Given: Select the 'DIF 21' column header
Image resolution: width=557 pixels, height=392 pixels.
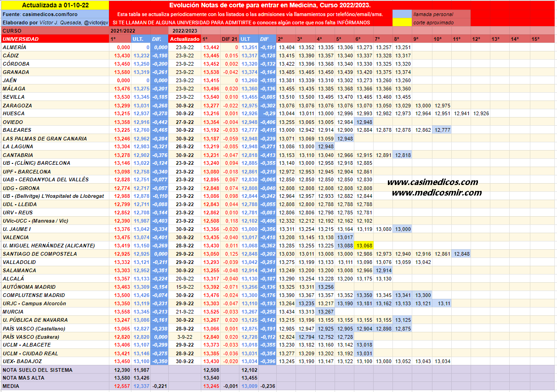Looking at the screenshot, I should [229, 39].
